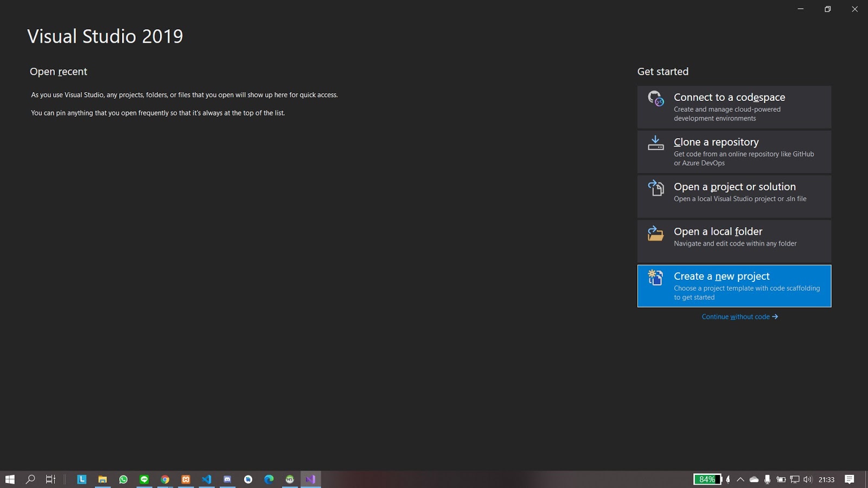Click the 84% battery indicator

(707, 479)
